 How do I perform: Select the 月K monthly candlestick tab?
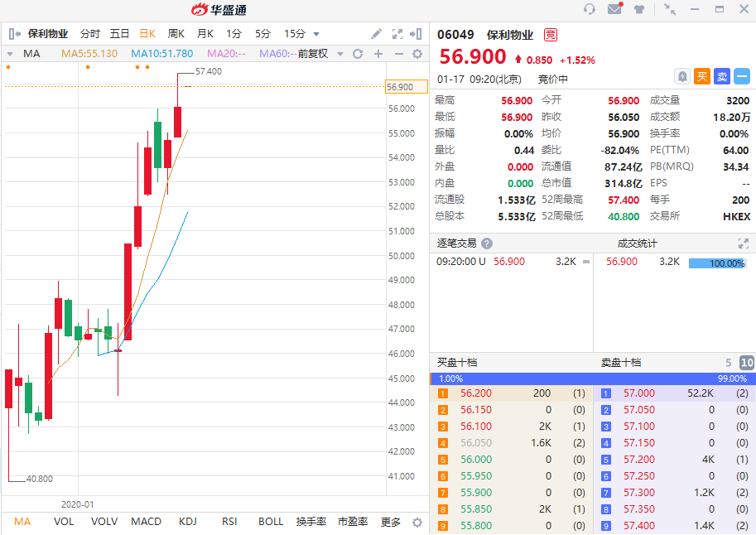(x=205, y=34)
